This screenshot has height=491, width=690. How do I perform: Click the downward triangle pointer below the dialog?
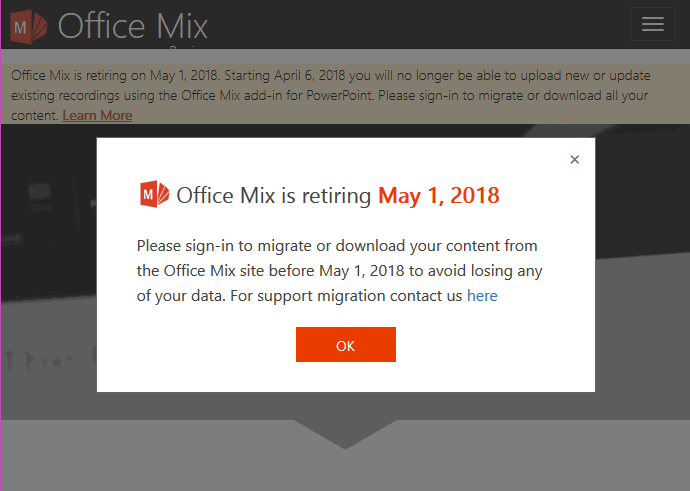[x=345, y=434]
